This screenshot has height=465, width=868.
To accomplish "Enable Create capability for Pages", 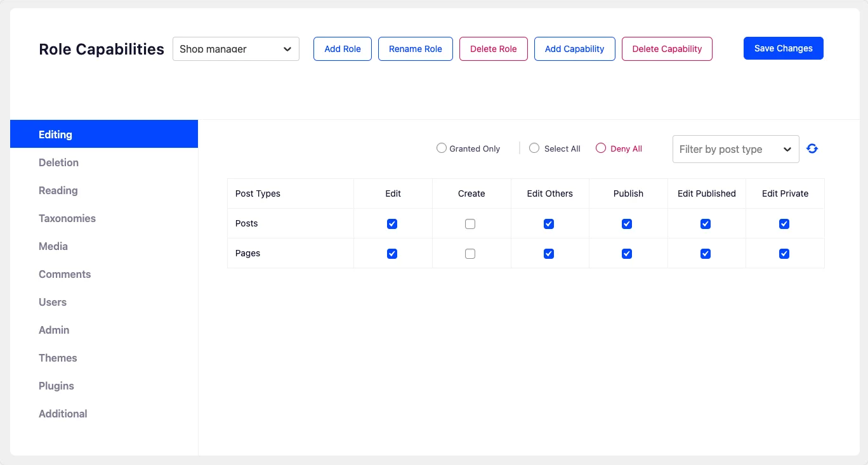I will (x=470, y=253).
